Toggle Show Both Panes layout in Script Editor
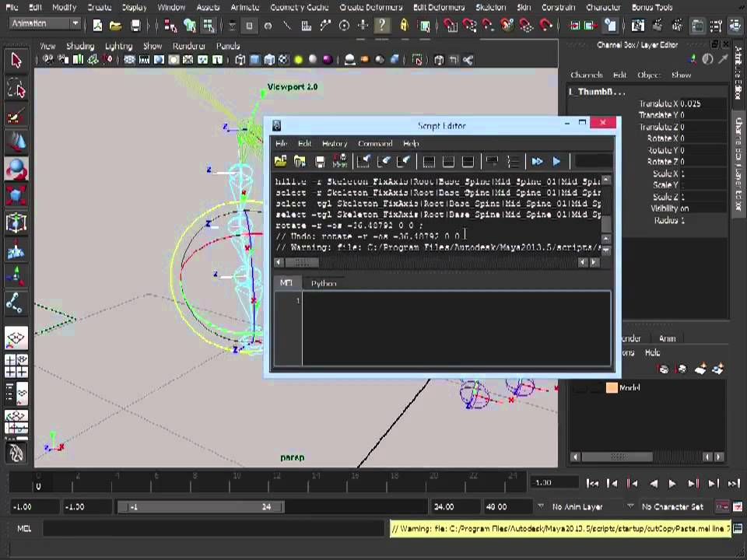Viewport: 747px width, 560px height. 468,162
